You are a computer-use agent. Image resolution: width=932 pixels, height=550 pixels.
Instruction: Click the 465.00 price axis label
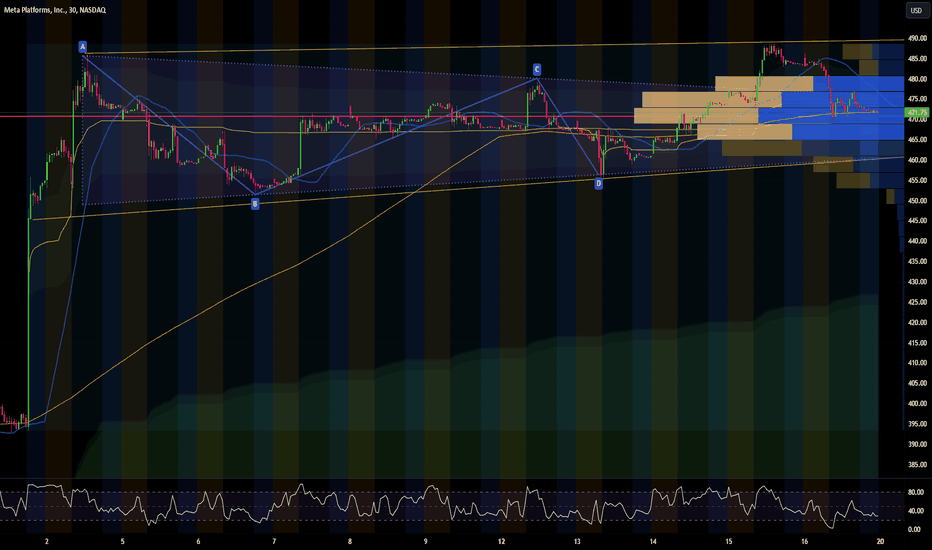917,140
